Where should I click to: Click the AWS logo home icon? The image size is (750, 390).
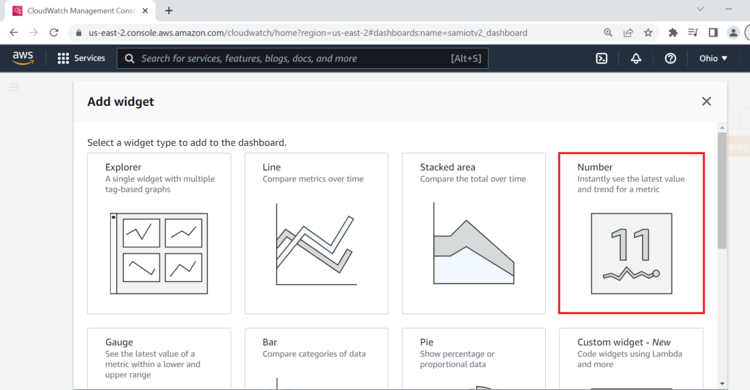click(x=22, y=58)
